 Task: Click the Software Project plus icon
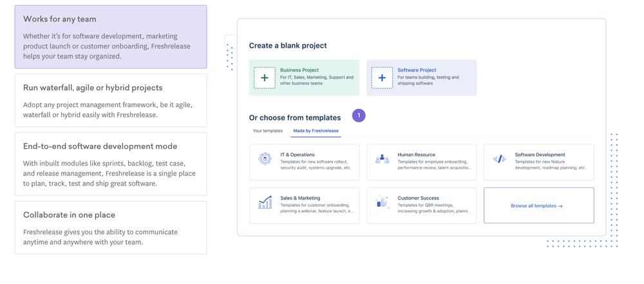[382, 78]
